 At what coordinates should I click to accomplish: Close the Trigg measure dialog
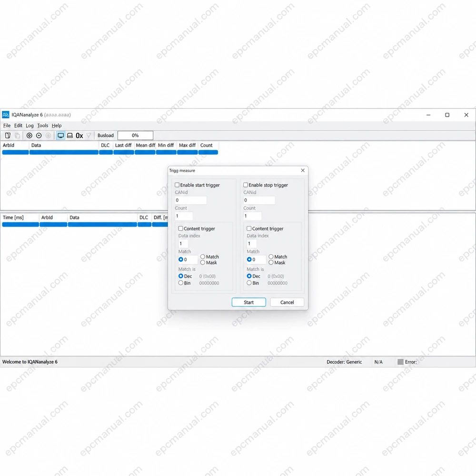pos(303,170)
